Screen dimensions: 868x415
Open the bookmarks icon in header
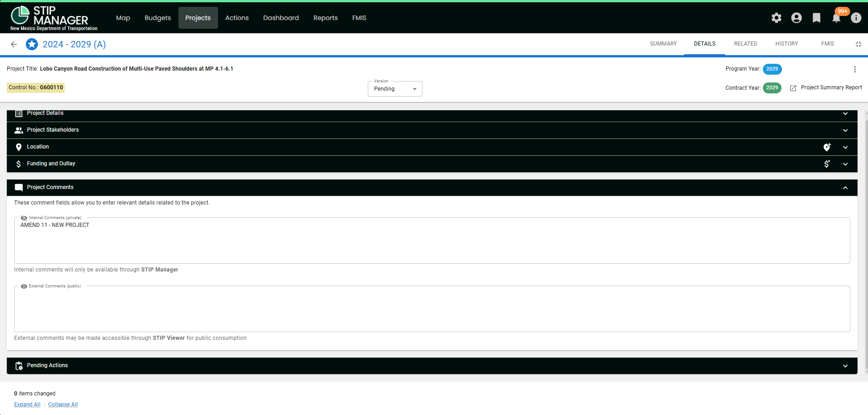(x=817, y=18)
